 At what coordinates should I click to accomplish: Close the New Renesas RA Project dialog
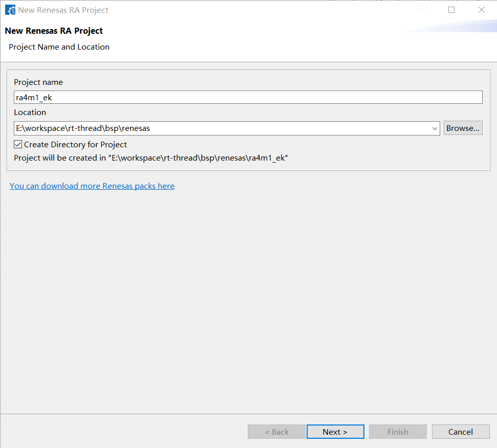pos(481,10)
